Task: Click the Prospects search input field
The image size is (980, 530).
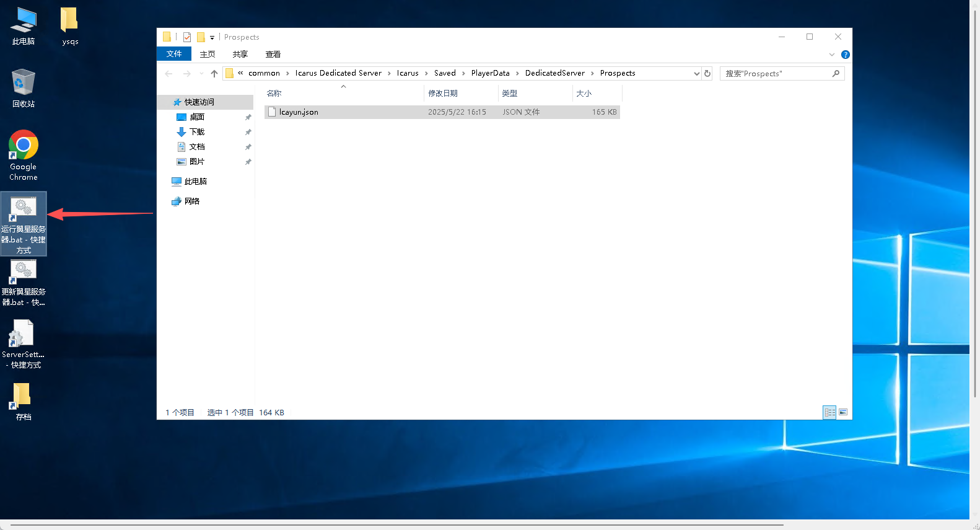Action: 776,74
